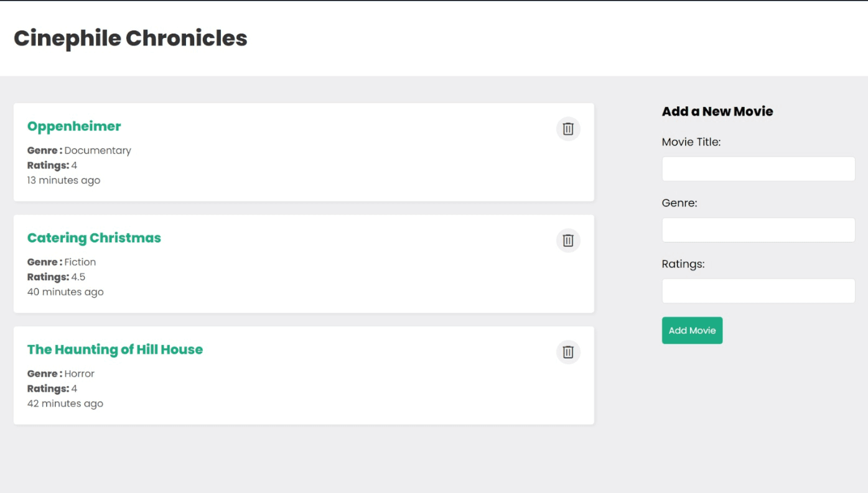Image resolution: width=868 pixels, height=493 pixels.
Task: Click into the Genre text box
Action: coord(758,230)
